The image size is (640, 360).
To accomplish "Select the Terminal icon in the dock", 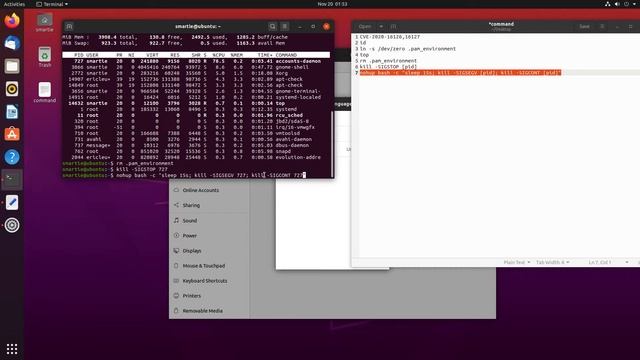I will pos(12,180).
